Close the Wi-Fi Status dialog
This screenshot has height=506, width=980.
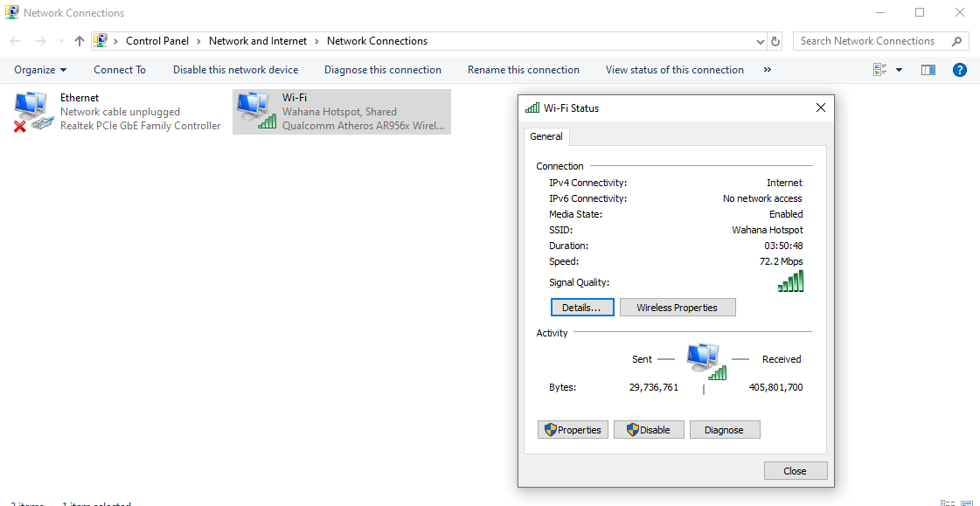point(795,471)
